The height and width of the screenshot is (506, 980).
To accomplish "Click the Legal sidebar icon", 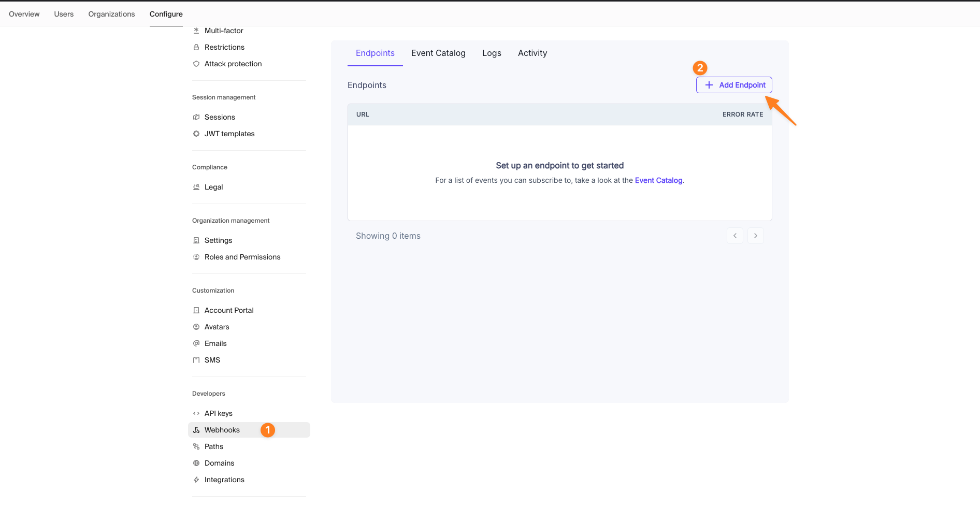I will (x=196, y=187).
